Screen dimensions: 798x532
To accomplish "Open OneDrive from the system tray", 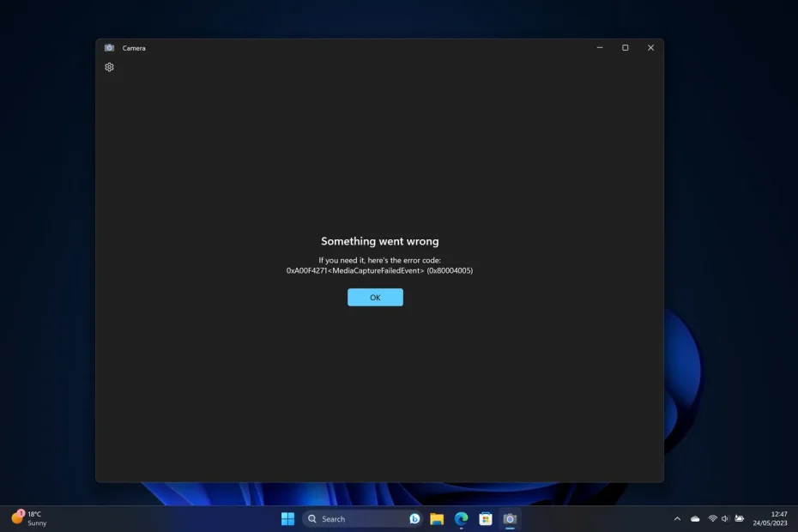I will tap(695, 518).
